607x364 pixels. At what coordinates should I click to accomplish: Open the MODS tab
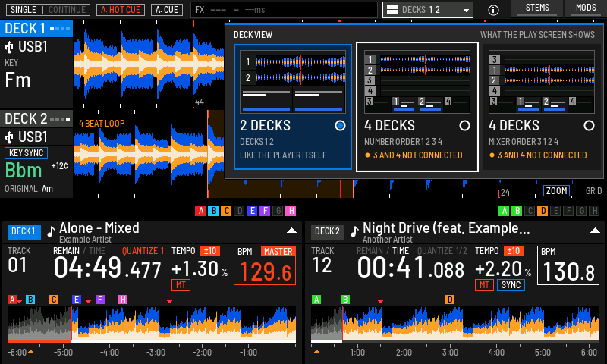[586, 8]
